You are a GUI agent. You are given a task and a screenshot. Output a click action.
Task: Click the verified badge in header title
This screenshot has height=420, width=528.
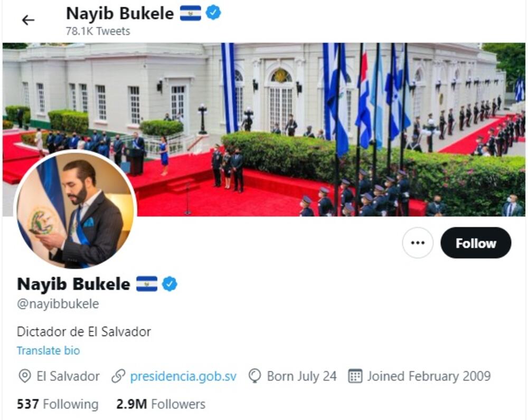[213, 13]
